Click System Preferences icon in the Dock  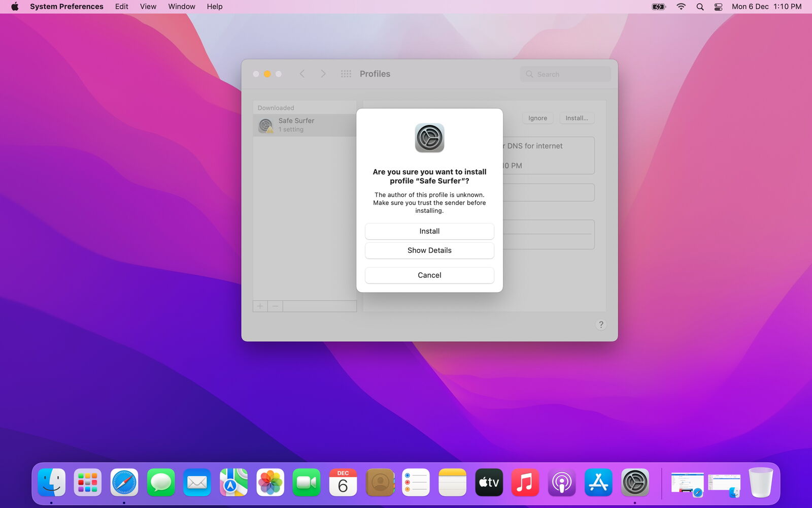point(635,483)
